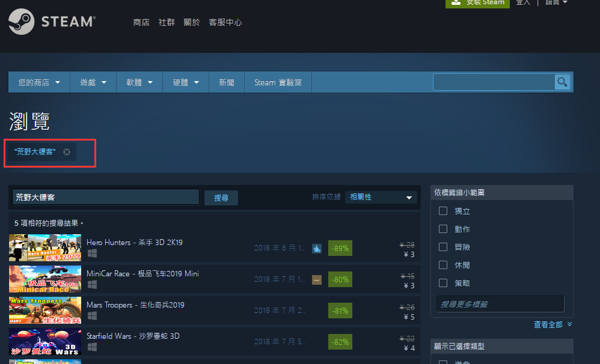
Task: Open the Mars Troopers game thumbnail
Action: [x=45, y=310]
